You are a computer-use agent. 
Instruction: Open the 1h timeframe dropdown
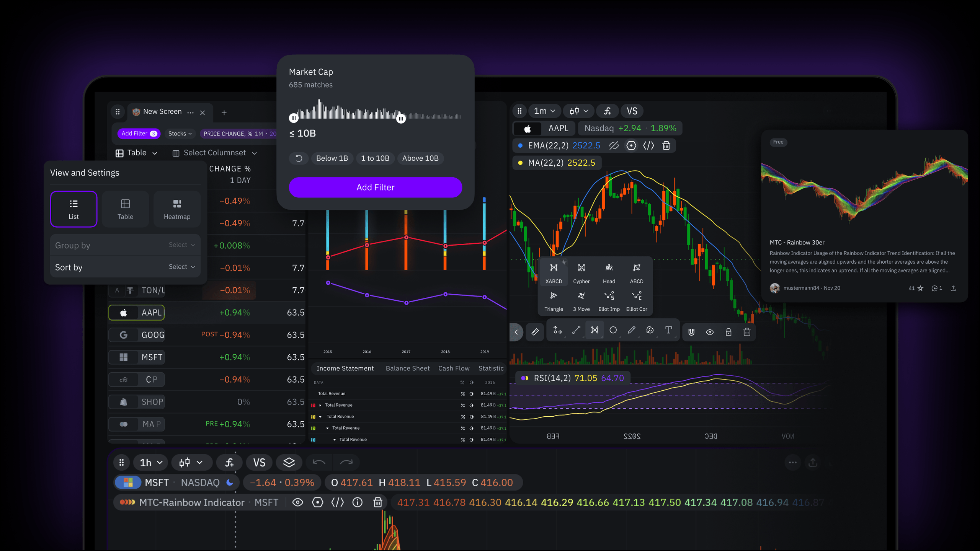[x=150, y=462]
